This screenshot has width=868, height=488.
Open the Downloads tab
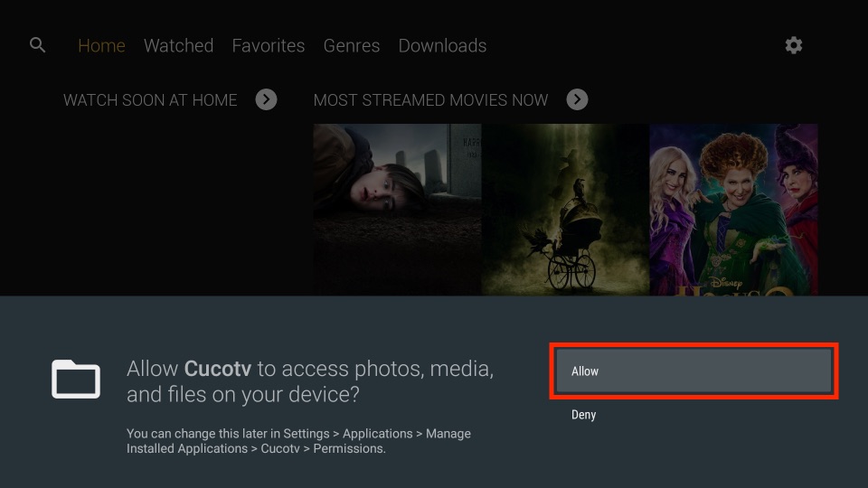click(x=442, y=45)
